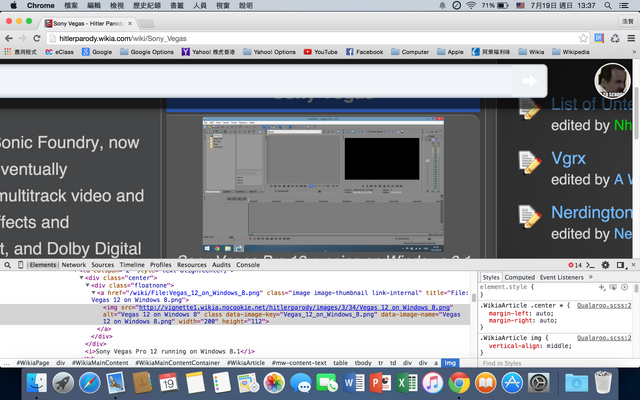This screenshot has height=400, width=640.
Task: Click the red errors count 14 indicator
Action: [x=575, y=265]
